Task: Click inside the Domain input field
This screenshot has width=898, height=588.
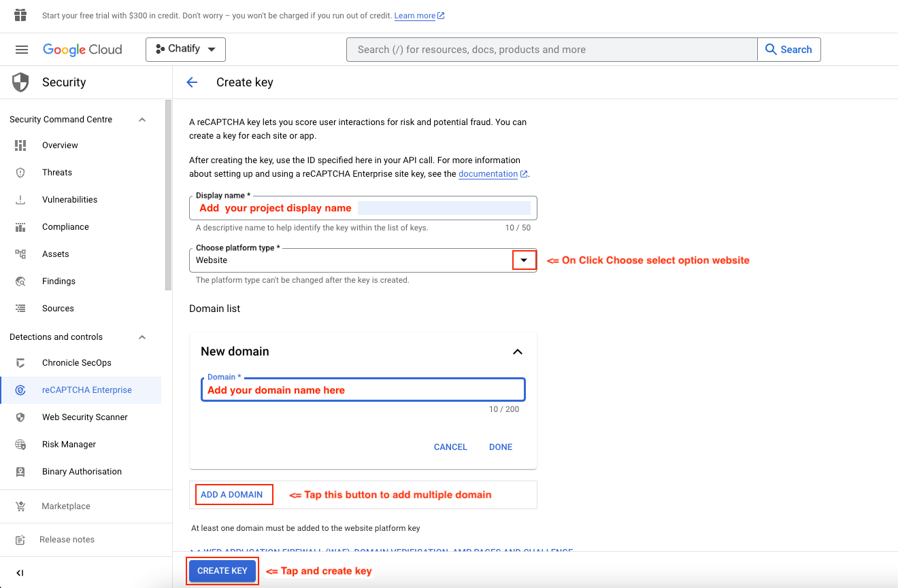Action: point(363,390)
